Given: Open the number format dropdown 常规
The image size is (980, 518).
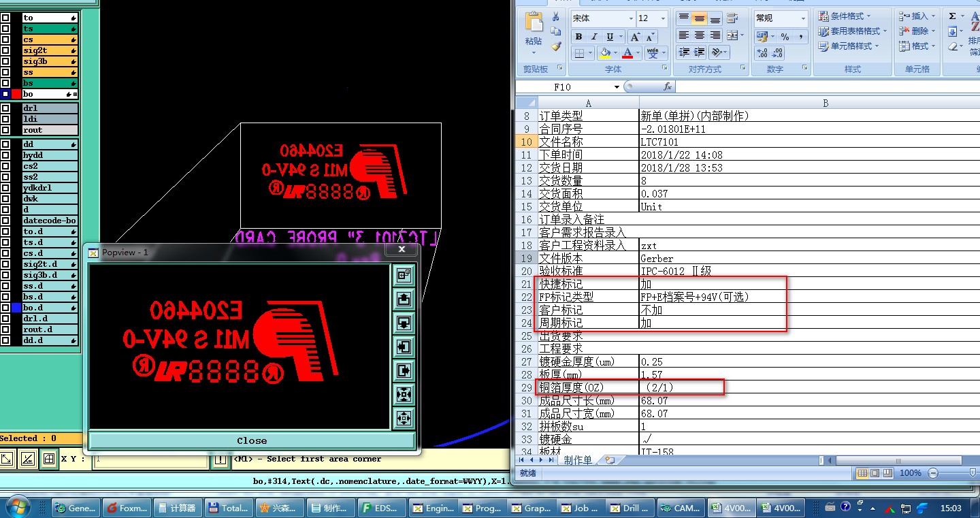Looking at the screenshot, I should [803, 18].
